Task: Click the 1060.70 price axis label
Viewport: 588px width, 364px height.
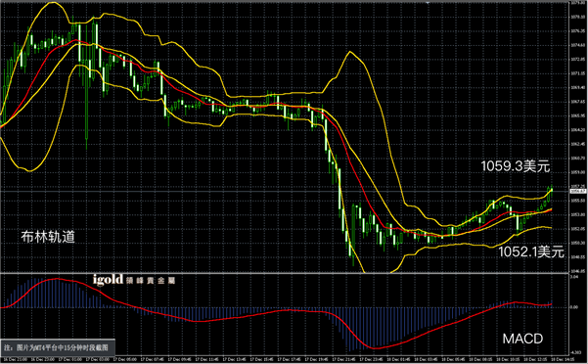Action: [x=578, y=158]
